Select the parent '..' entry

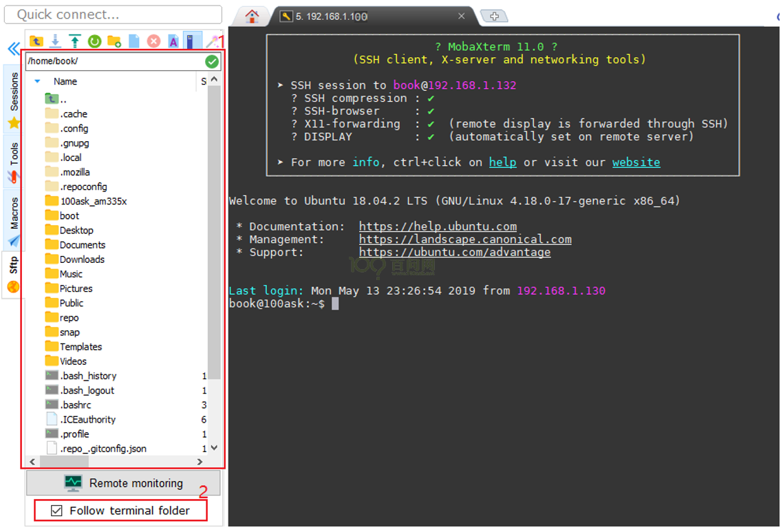tap(56, 99)
